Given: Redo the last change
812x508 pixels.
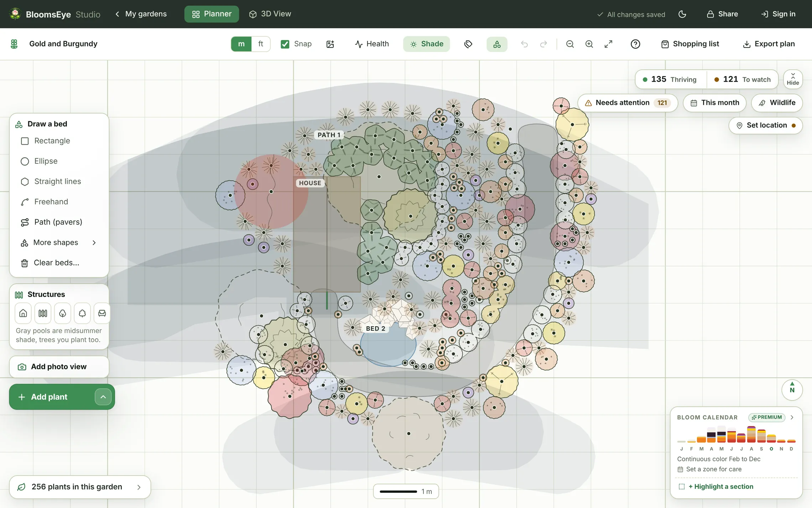Looking at the screenshot, I should [x=543, y=44].
